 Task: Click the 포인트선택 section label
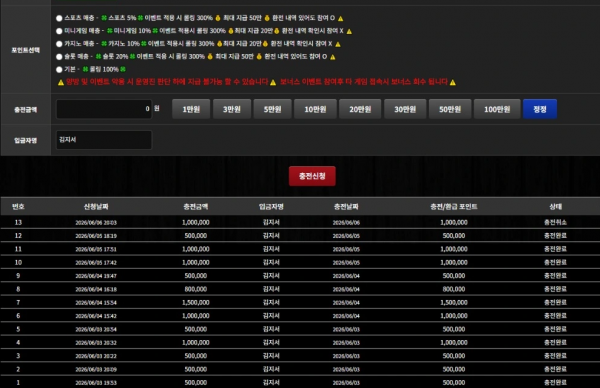pos(26,50)
